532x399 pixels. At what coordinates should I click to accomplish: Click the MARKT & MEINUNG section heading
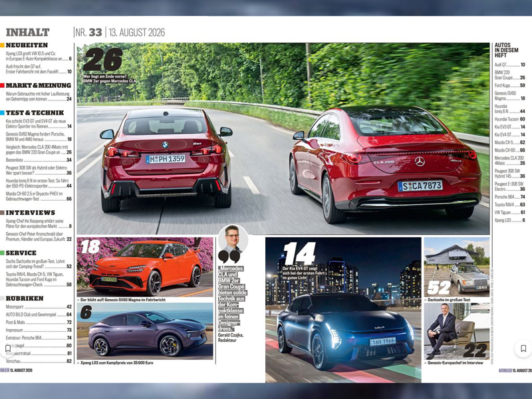pos(39,86)
